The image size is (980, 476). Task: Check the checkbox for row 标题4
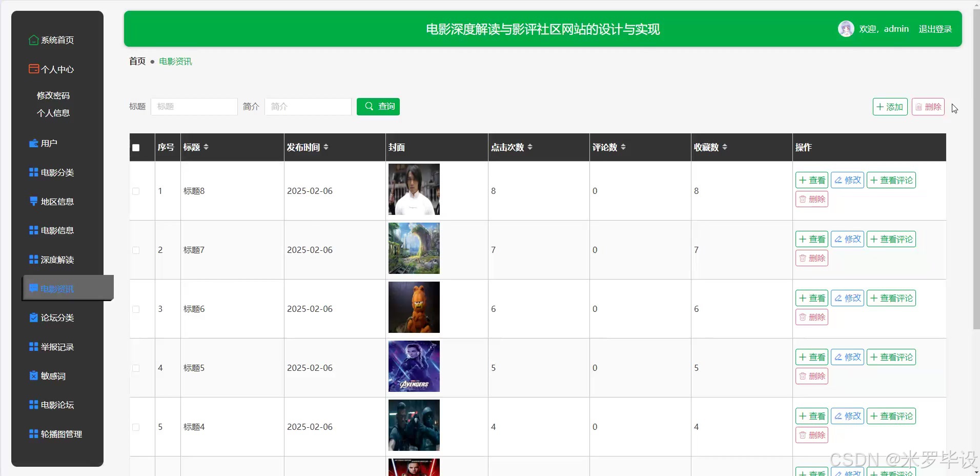[136, 427]
